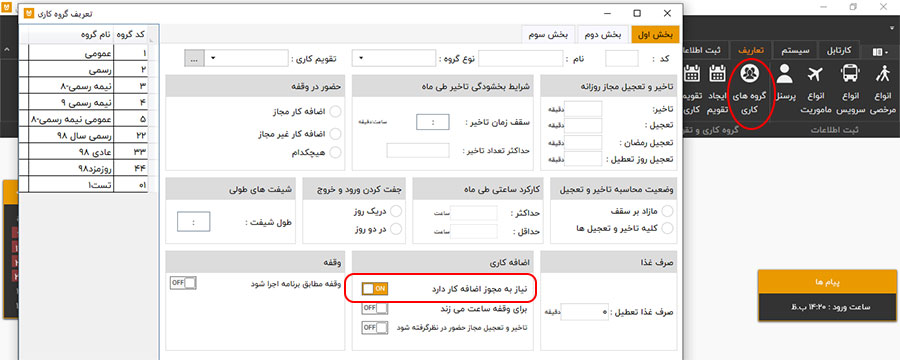The height and width of the screenshot is (360, 900).
Task: Click the app logo in dialog title bar
Action: pos(29,13)
